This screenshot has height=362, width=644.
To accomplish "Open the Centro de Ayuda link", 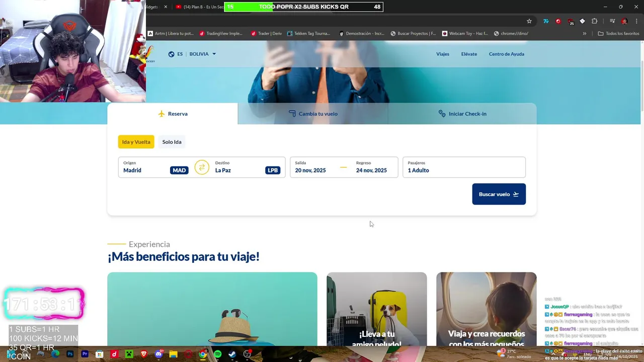I will [x=507, y=54].
